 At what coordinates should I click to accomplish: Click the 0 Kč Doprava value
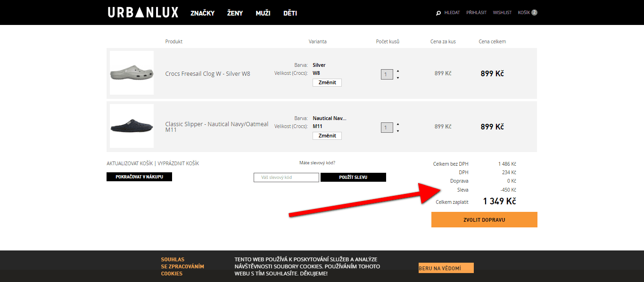(512, 181)
